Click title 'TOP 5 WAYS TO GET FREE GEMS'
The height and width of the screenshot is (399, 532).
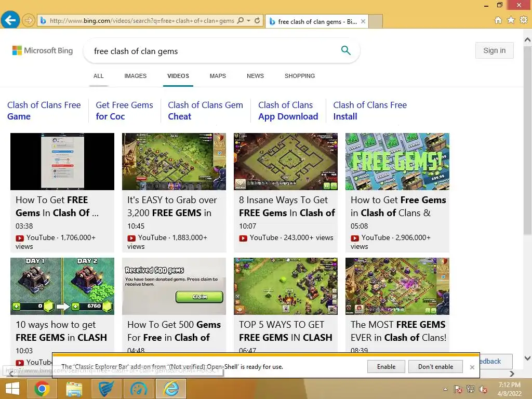pyautogui.click(x=286, y=331)
